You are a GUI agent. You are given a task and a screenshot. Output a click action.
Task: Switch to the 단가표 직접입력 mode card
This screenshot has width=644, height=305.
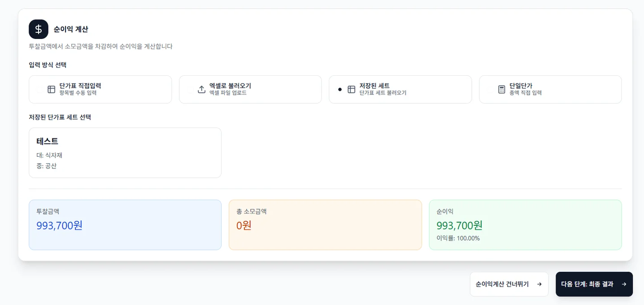(100, 89)
